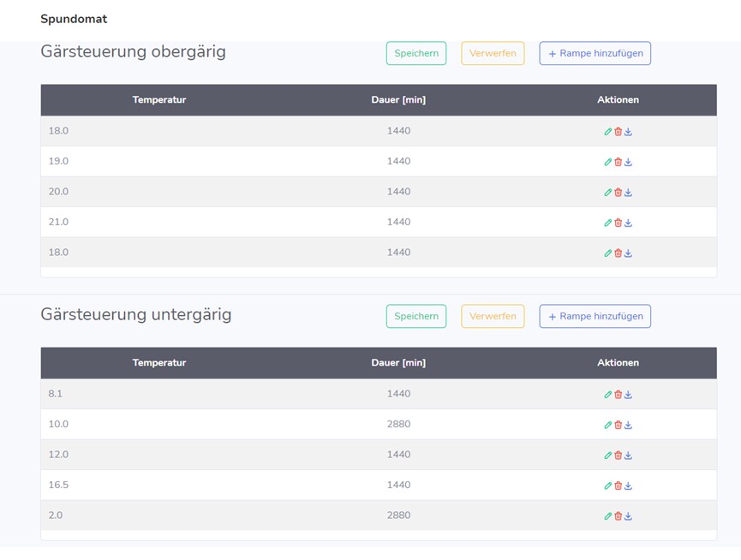
Task: Edit the 8.1 temperature ramp
Action: pyautogui.click(x=608, y=395)
